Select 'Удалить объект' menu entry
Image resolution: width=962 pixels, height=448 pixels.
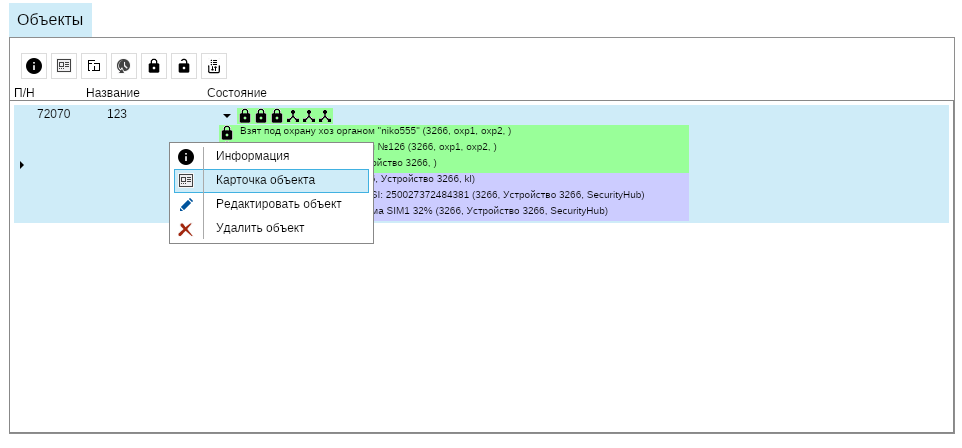coord(271,228)
